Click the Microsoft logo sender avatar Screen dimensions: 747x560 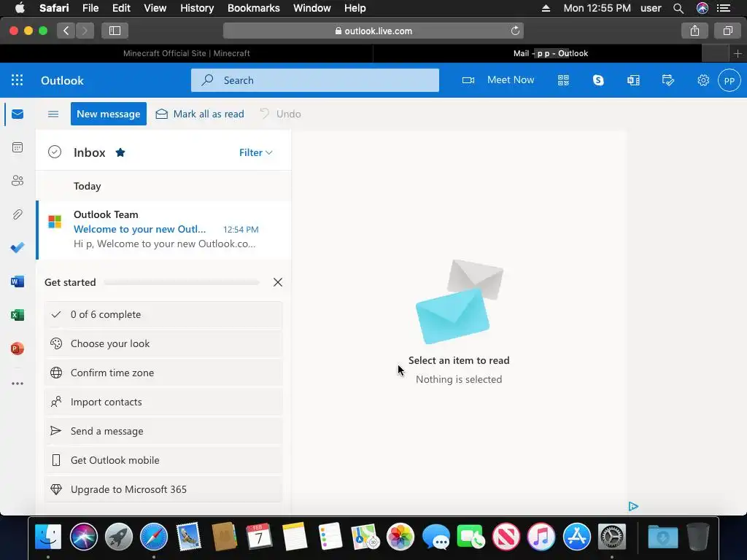55,222
